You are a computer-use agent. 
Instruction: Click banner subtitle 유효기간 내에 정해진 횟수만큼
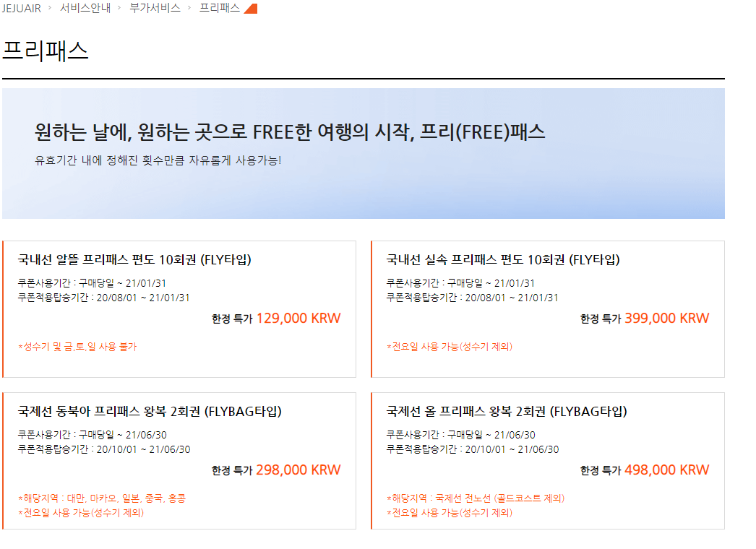[158, 160]
